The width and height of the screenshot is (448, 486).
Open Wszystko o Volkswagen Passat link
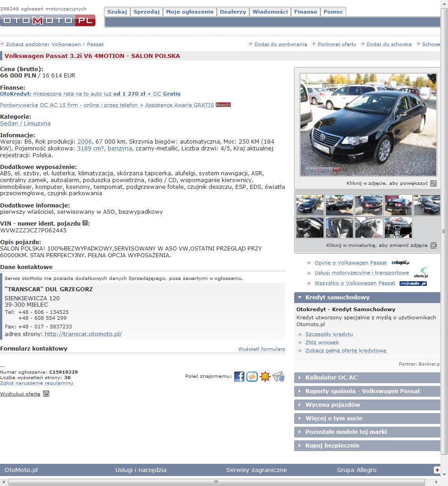coord(354,283)
